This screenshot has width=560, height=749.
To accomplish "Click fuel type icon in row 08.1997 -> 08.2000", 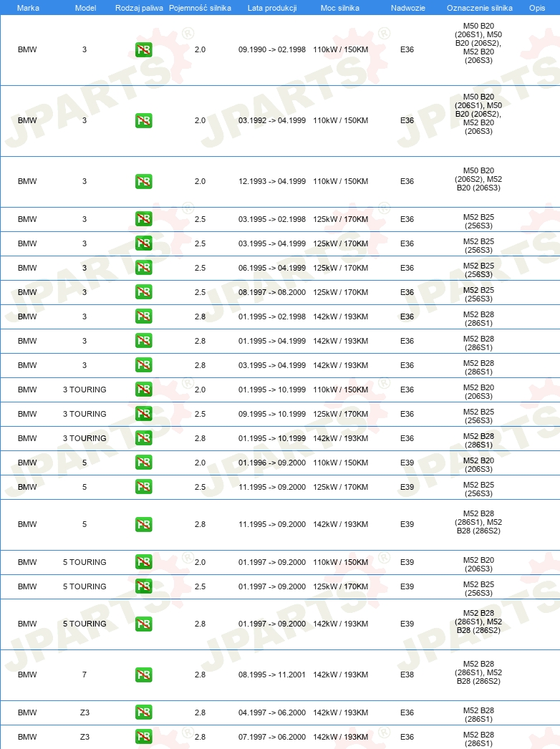I will pyautogui.click(x=144, y=292).
